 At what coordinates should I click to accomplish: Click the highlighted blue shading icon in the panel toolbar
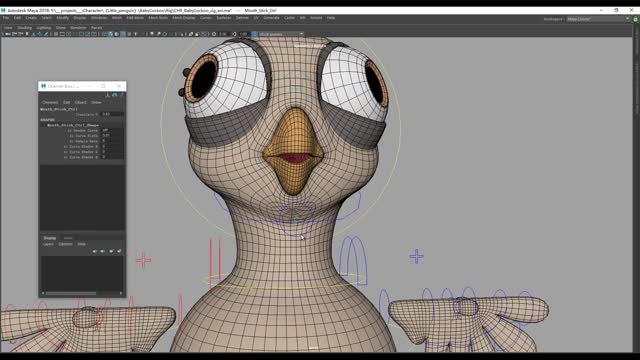[x=110, y=34]
